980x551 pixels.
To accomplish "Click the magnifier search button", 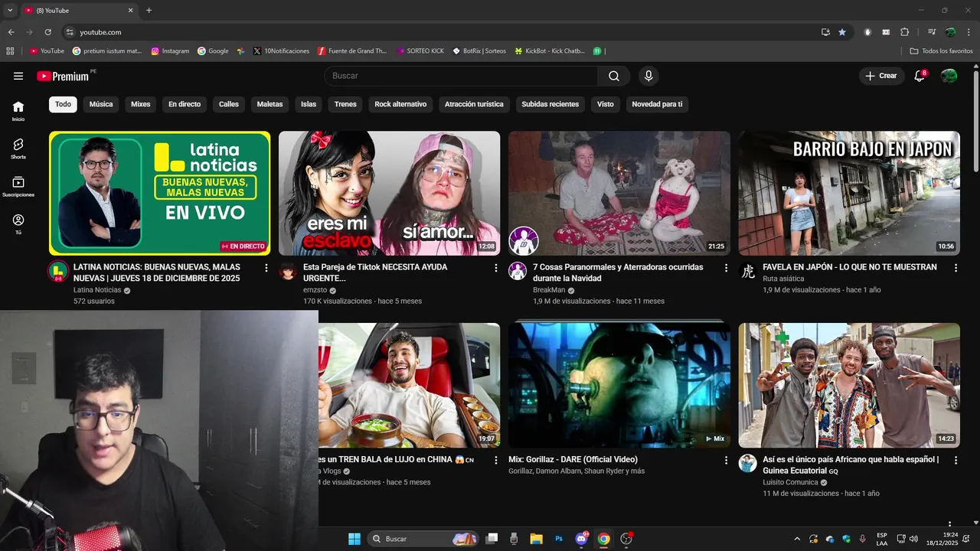I will [614, 76].
